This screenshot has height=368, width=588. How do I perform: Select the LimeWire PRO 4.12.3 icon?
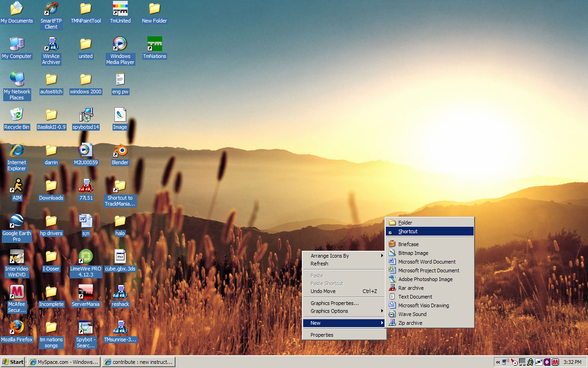(x=86, y=263)
